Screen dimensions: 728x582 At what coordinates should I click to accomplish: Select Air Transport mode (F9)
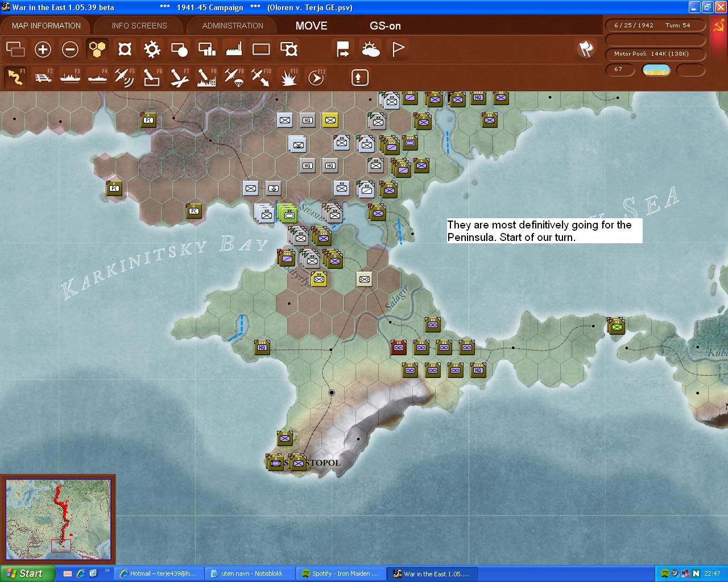234,77
